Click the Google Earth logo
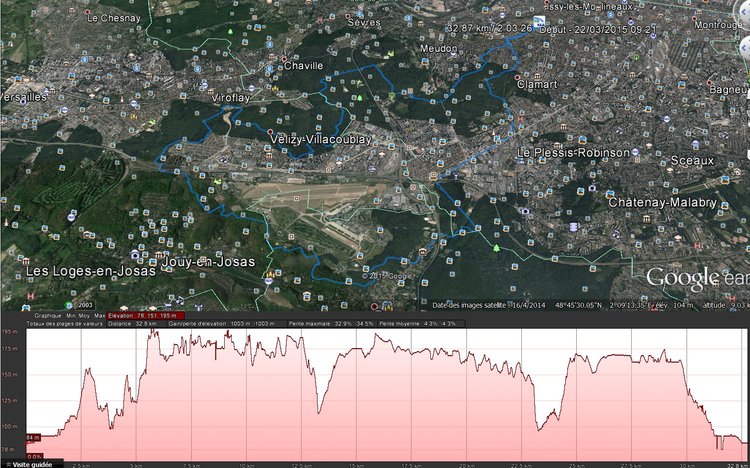750x468 pixels. (697, 278)
